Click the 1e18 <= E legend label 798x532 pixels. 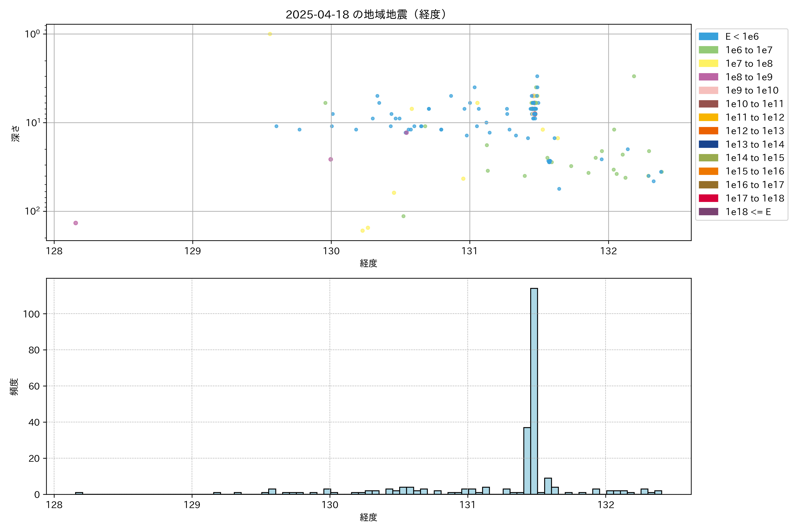748,212
